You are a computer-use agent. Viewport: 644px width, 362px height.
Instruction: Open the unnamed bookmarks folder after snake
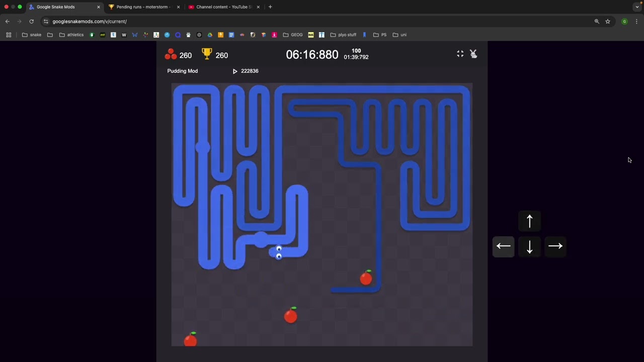[50, 35]
